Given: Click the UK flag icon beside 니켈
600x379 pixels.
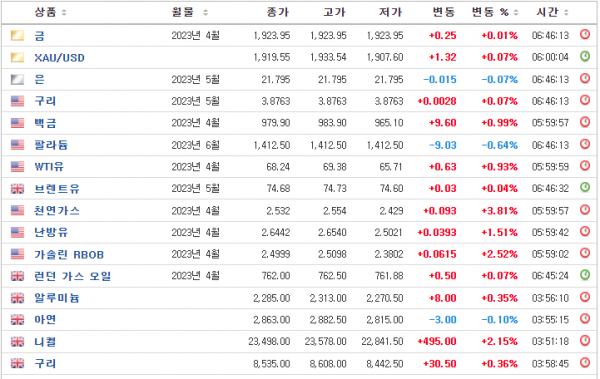Looking at the screenshot, I should pos(17,341).
